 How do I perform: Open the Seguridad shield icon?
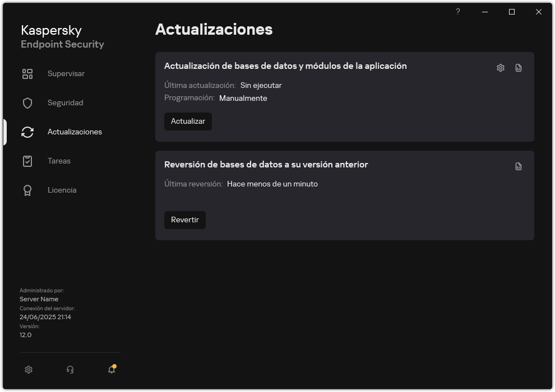27,102
